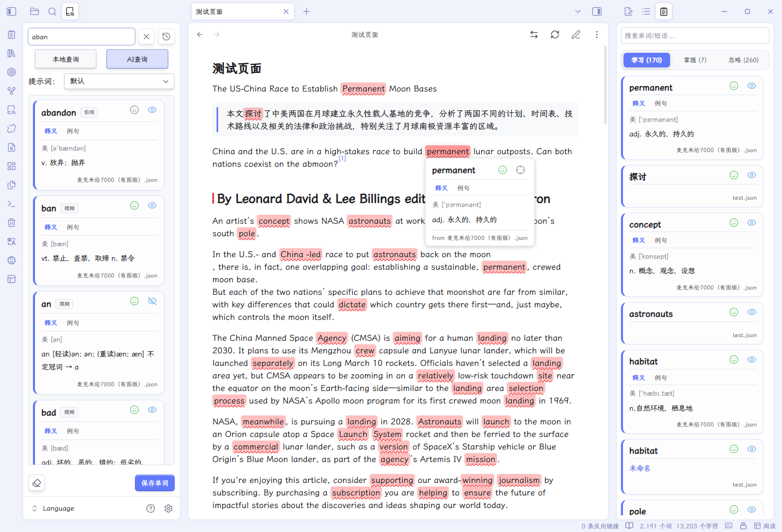Click the pencil edit icon in note header
Screen dimensions: 782x532
576,34
